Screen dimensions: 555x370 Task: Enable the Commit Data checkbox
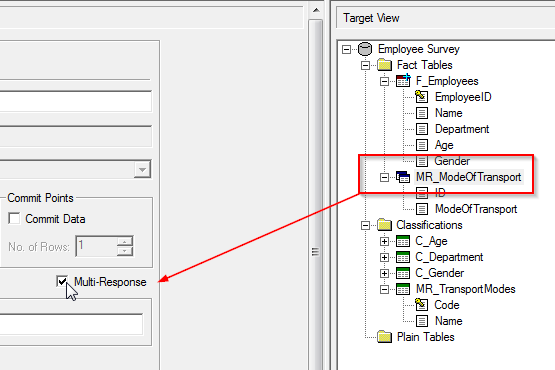click(14, 218)
